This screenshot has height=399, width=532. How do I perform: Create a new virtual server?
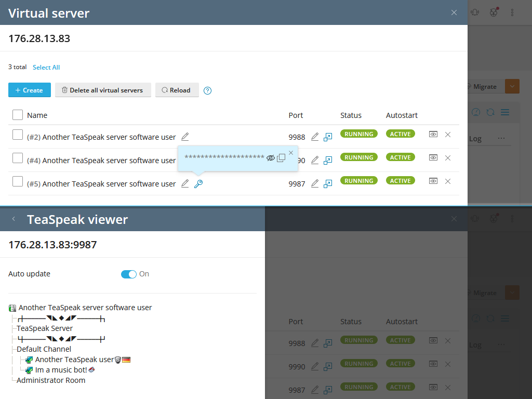click(29, 90)
